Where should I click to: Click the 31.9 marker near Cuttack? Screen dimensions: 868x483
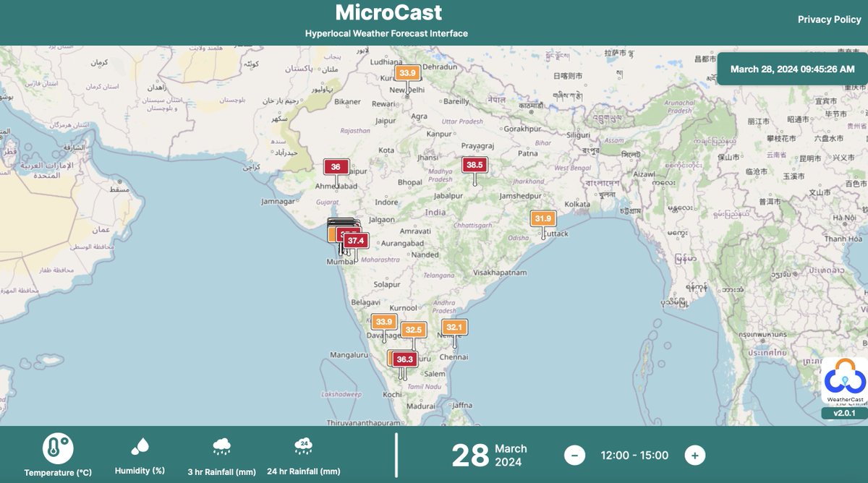[542, 218]
